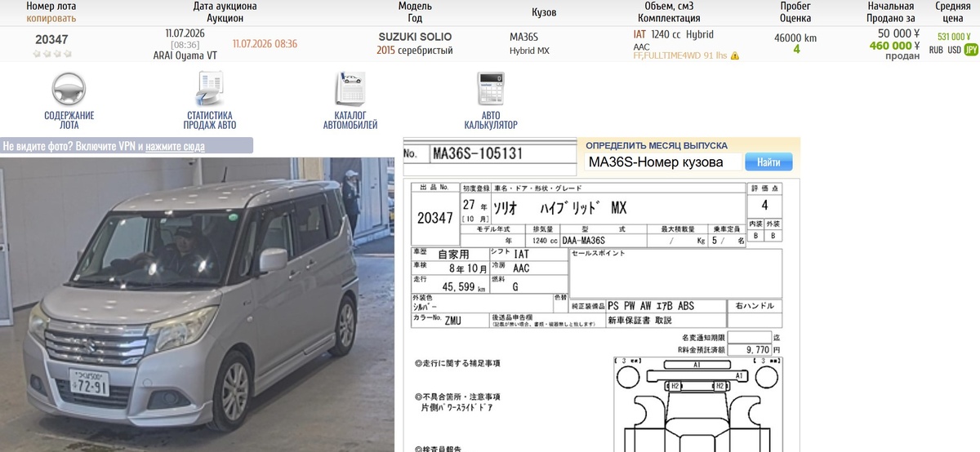Click the FF,FULLTIME4WD 91 lhs text
This screenshot has width=980, height=452.
coord(680,56)
